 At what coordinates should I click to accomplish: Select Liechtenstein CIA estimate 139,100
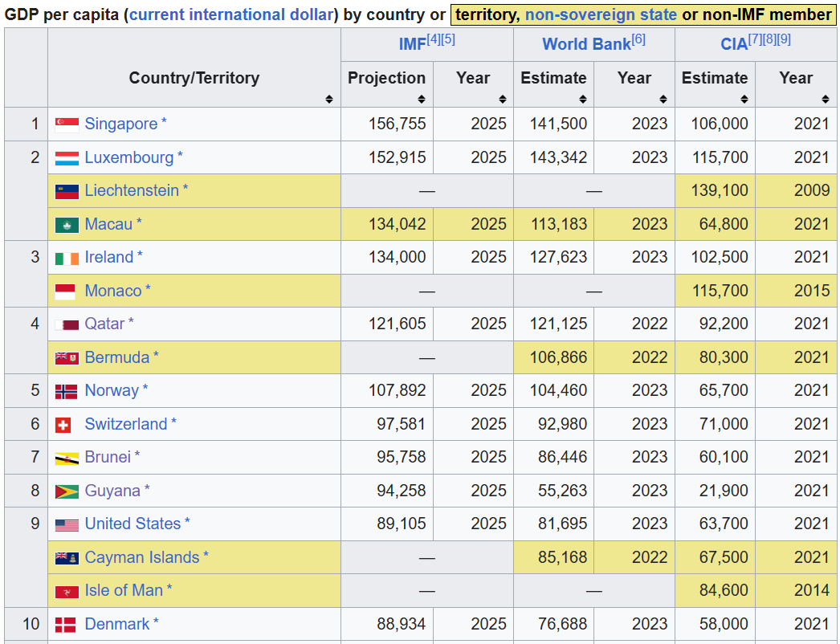click(x=719, y=191)
